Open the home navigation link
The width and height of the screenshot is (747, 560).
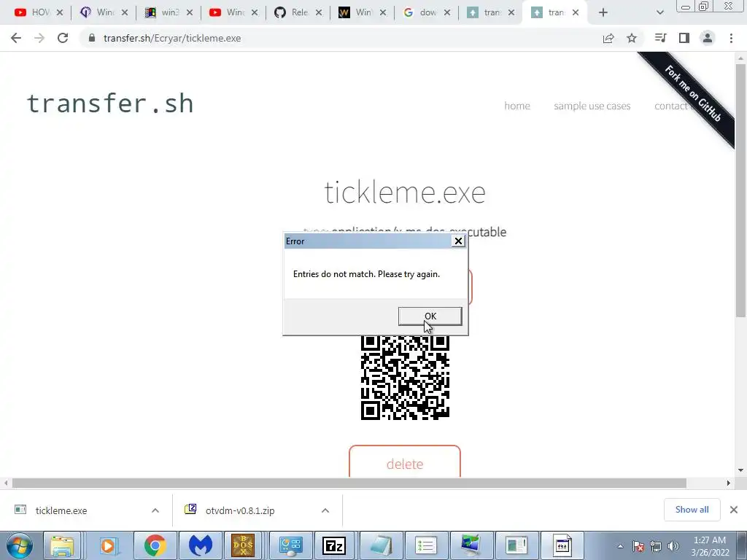point(517,106)
